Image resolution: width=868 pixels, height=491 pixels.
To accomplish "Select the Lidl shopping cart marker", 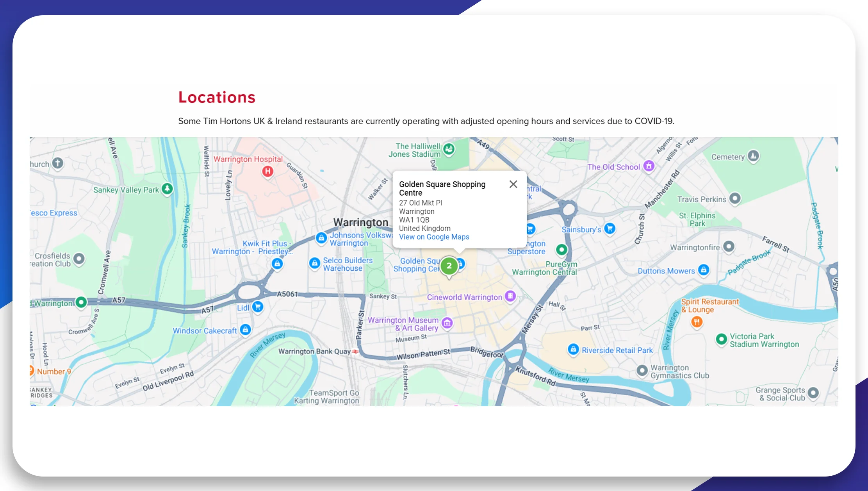I will coord(257,307).
